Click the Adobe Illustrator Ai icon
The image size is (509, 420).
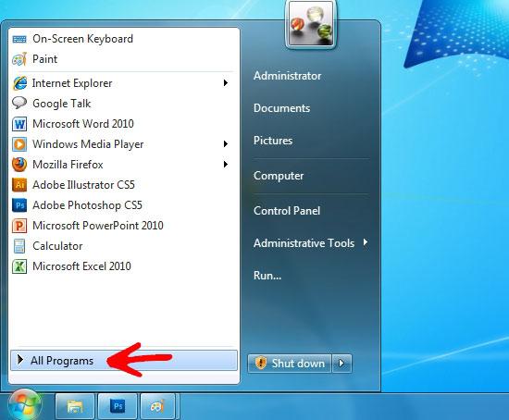(19, 185)
